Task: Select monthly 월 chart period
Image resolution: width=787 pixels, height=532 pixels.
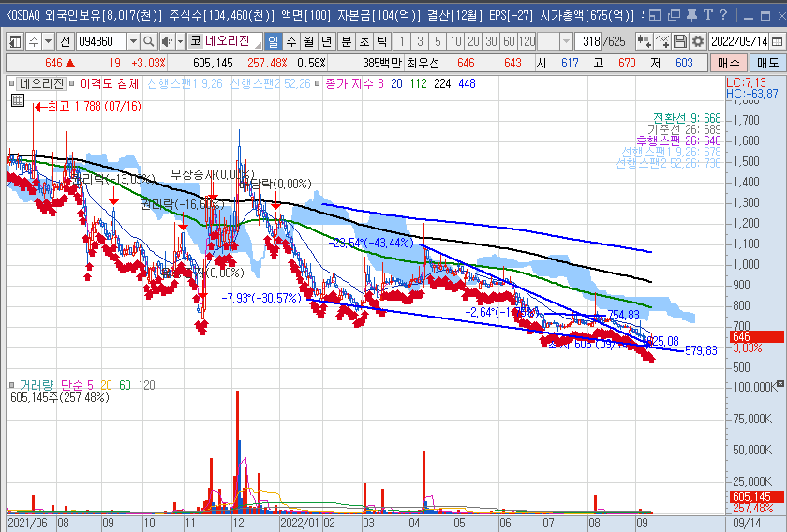Action: (x=308, y=41)
